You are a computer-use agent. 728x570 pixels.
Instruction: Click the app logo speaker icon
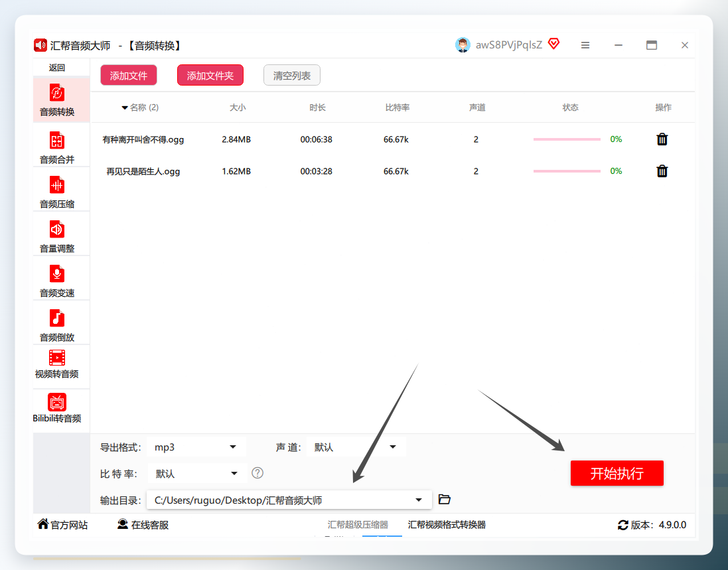pyautogui.click(x=40, y=45)
